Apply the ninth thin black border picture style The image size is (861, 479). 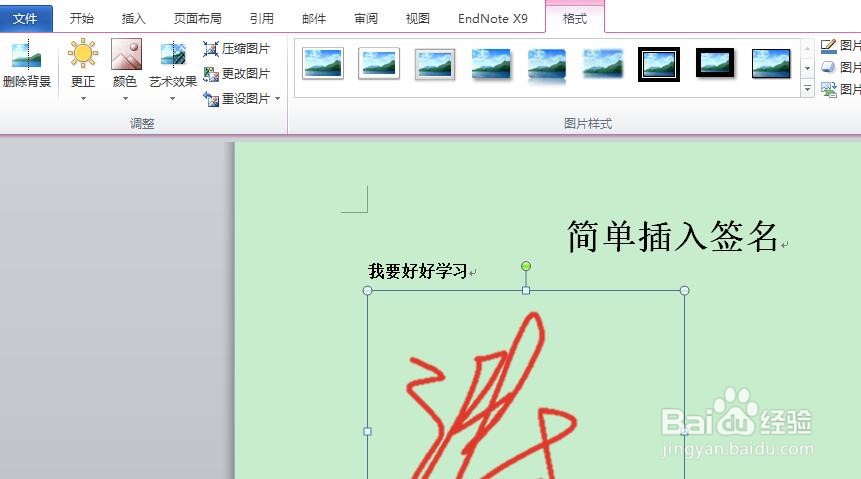coord(771,64)
